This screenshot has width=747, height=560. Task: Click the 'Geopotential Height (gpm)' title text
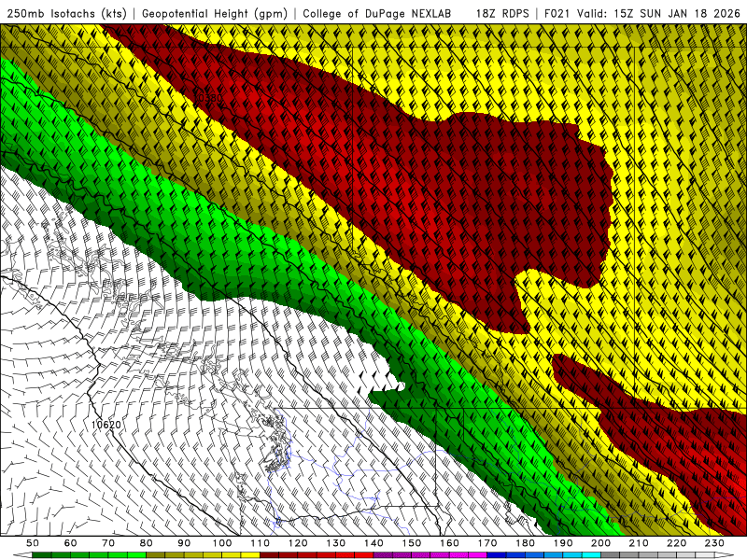tap(215, 13)
